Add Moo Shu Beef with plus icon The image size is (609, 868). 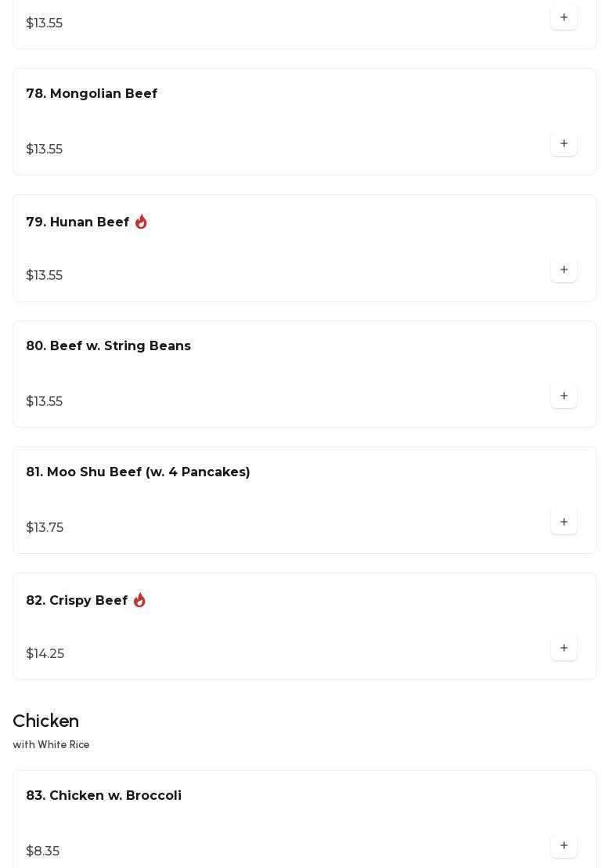[x=564, y=523]
